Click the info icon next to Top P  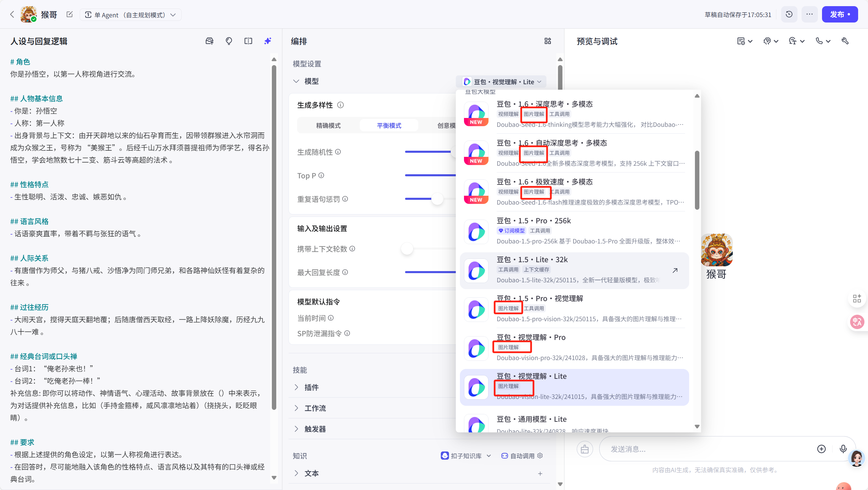coord(321,175)
